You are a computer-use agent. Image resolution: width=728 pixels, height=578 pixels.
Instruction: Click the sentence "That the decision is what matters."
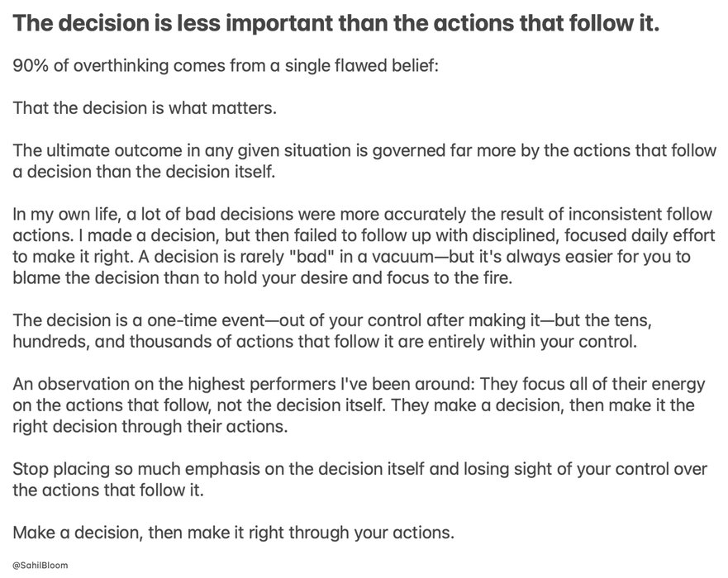pyautogui.click(x=145, y=107)
